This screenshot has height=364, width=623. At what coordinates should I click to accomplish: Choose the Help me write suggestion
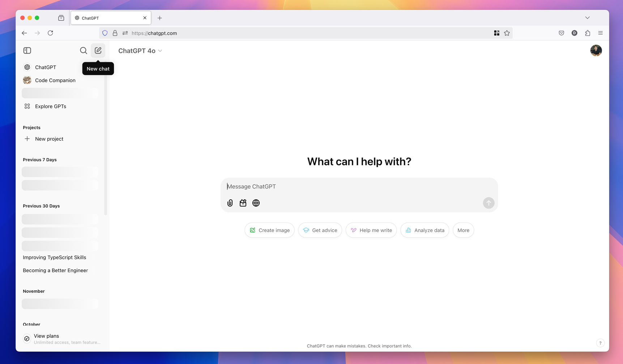coord(371,230)
